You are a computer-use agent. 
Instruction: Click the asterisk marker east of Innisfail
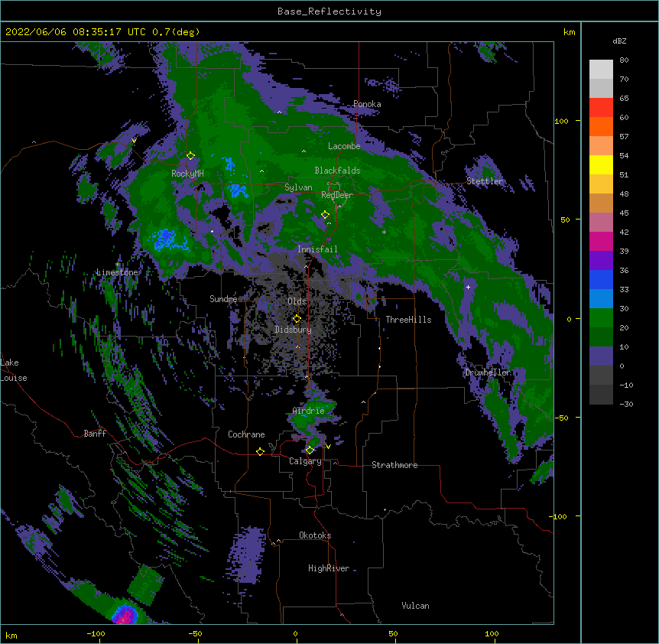coord(384,232)
